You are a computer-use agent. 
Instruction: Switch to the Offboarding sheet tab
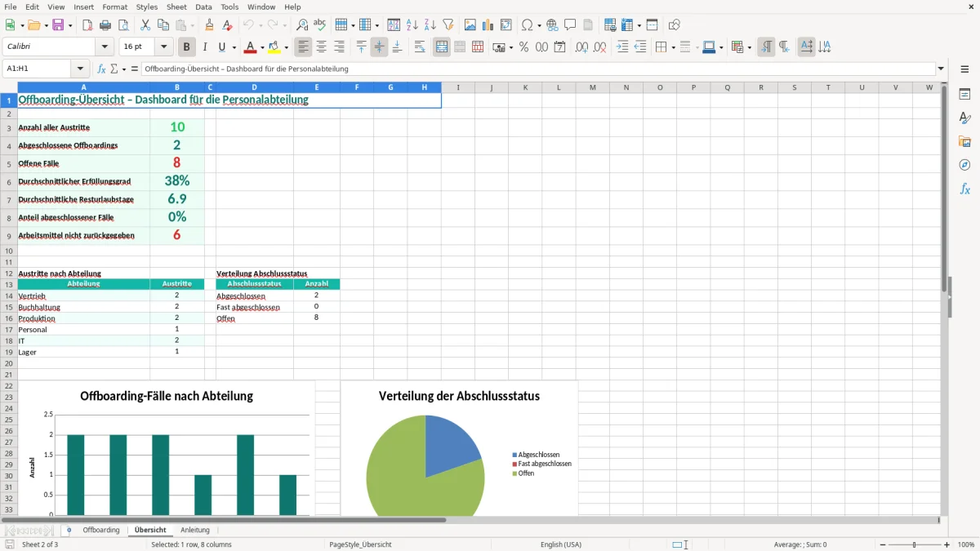[x=101, y=530]
